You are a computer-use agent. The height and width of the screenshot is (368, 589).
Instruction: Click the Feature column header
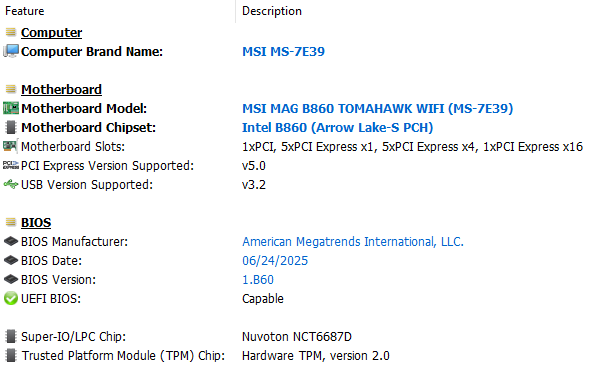pyautogui.click(x=24, y=11)
